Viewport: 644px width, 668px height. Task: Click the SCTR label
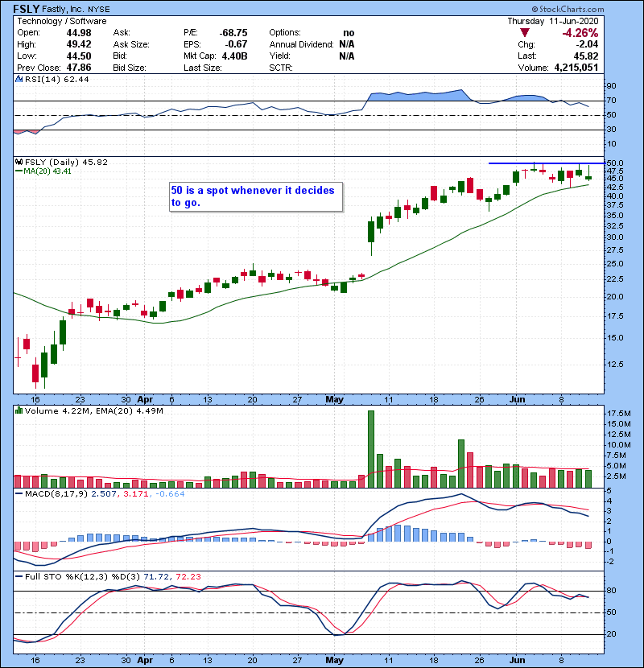point(281,68)
